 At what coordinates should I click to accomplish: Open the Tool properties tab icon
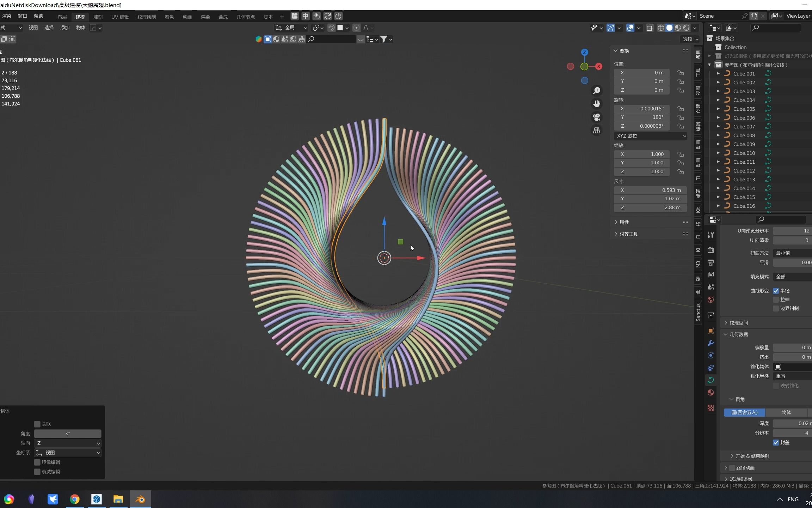pos(711,235)
